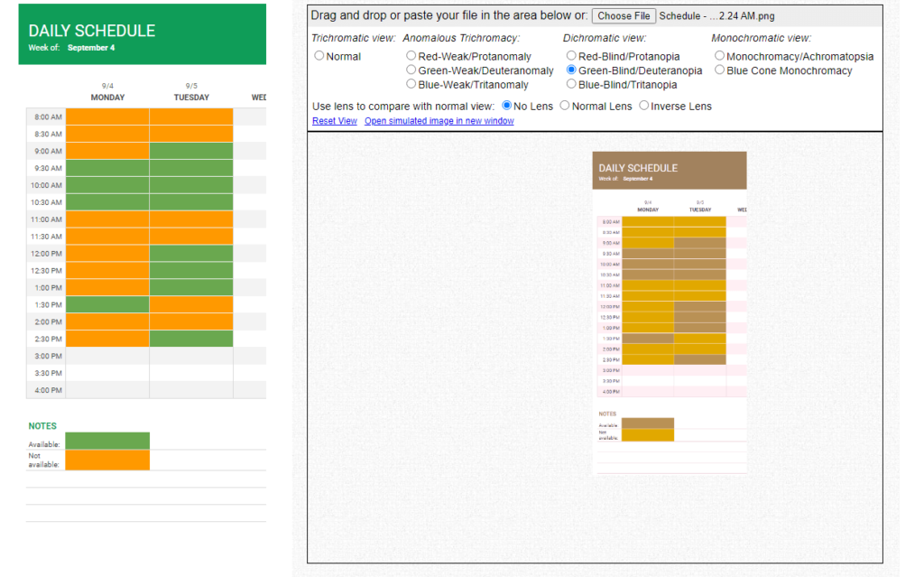Click the Monochromatic view heading
Viewport: 924px width, 577px height.
762,38
